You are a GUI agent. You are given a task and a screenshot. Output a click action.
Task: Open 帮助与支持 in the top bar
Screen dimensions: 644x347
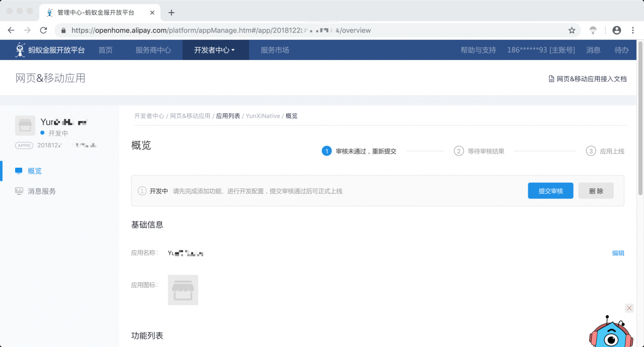[478, 50]
